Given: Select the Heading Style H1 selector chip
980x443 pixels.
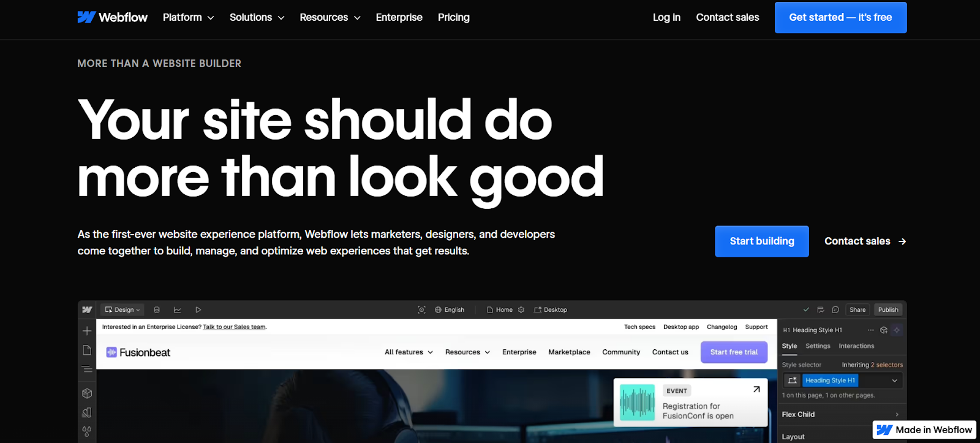Looking at the screenshot, I should click(830, 381).
